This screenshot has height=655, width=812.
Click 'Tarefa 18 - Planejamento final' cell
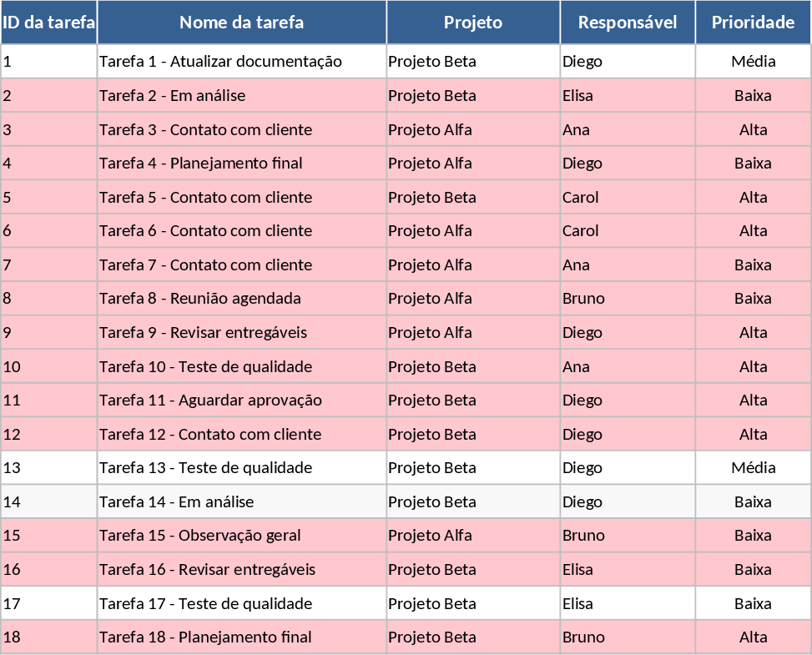241,637
